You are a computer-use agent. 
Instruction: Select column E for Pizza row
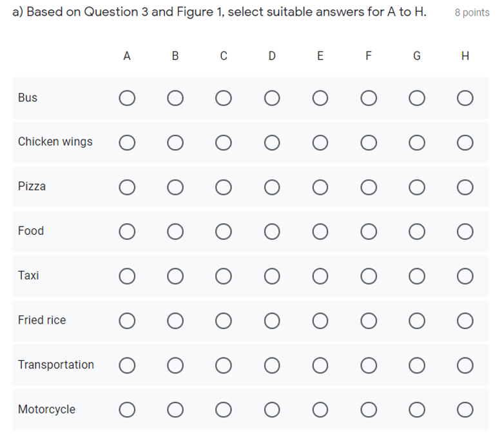(320, 187)
